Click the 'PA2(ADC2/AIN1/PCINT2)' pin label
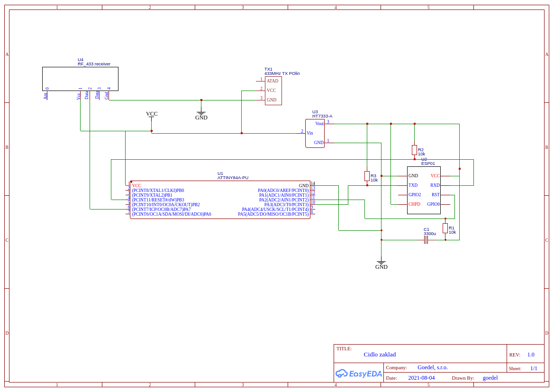Image resolution: width=554 pixels, height=392 pixels. tap(284, 200)
